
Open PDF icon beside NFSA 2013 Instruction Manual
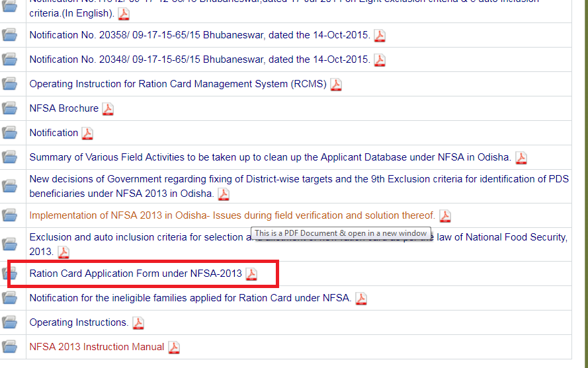(x=173, y=348)
